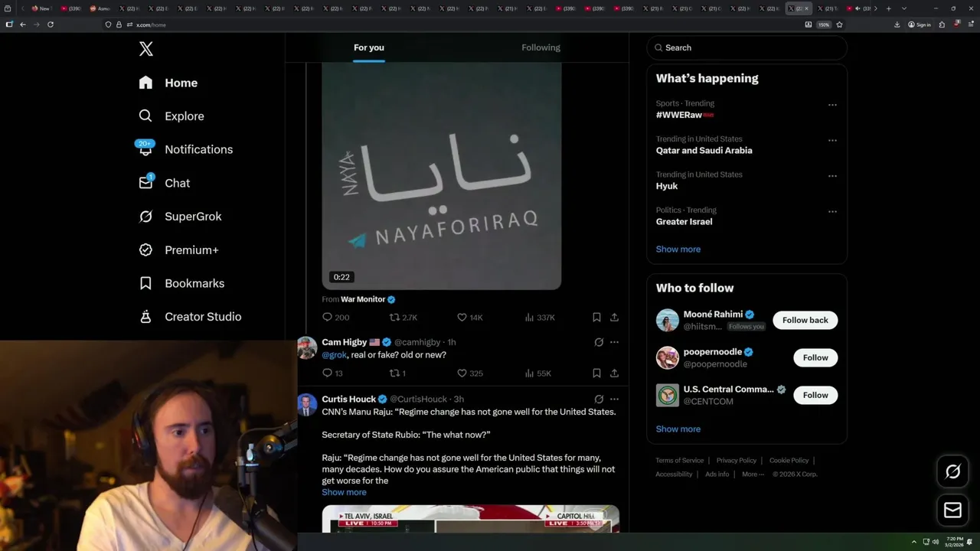
Task: Open options for Hyuk trend
Action: click(x=832, y=176)
